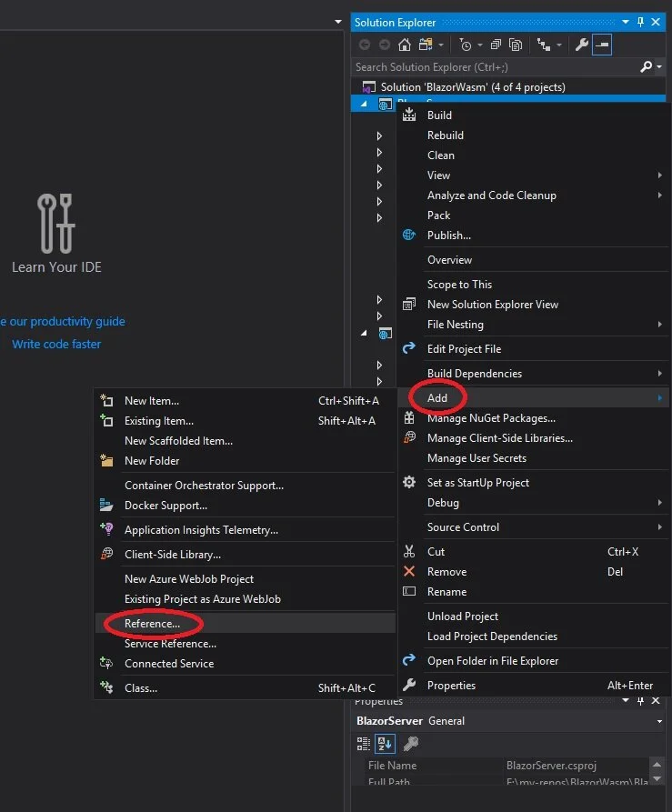
Task: Click the Collapse All icon in Solution Explorer
Action: tap(496, 45)
